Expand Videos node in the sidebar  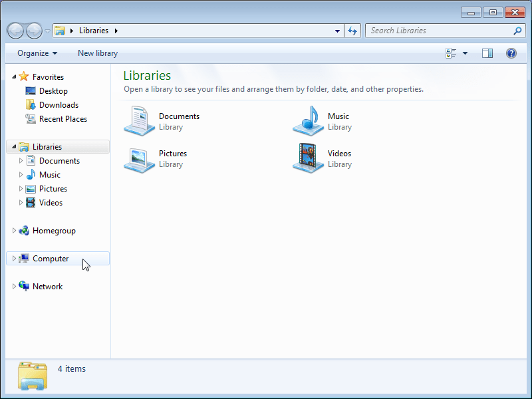(21, 202)
